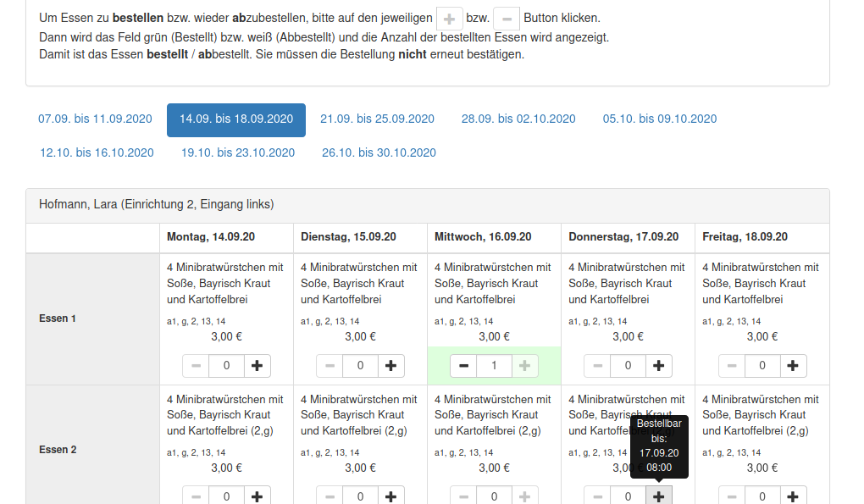Click Essen 1 quantity field for Mittwoch
The width and height of the screenshot is (864, 504).
click(494, 366)
